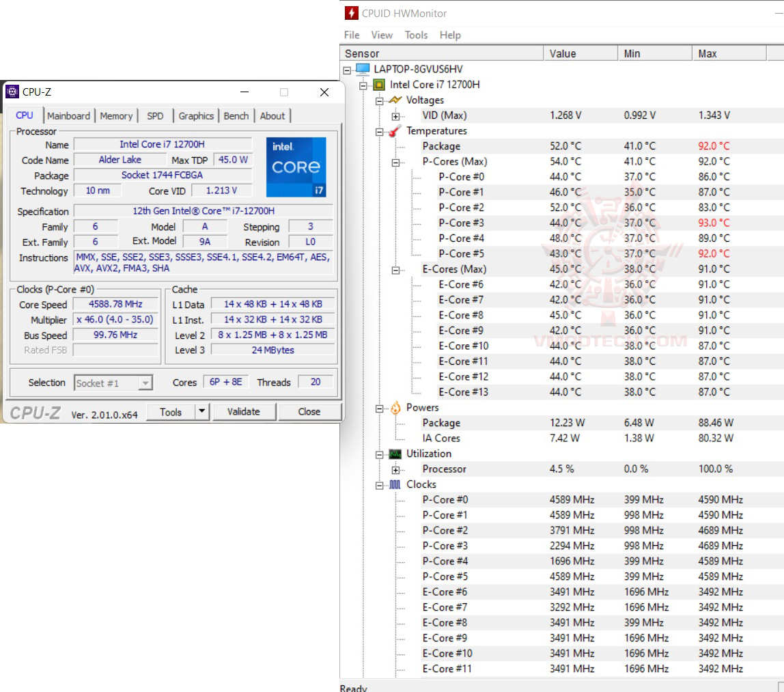Switch to the Bench tab
The width and height of the screenshot is (784, 692).
click(236, 116)
